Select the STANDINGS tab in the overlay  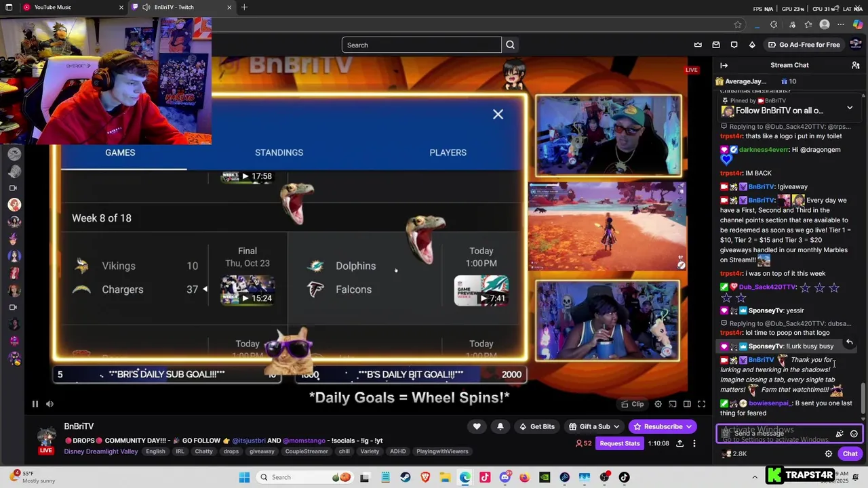pyautogui.click(x=279, y=152)
